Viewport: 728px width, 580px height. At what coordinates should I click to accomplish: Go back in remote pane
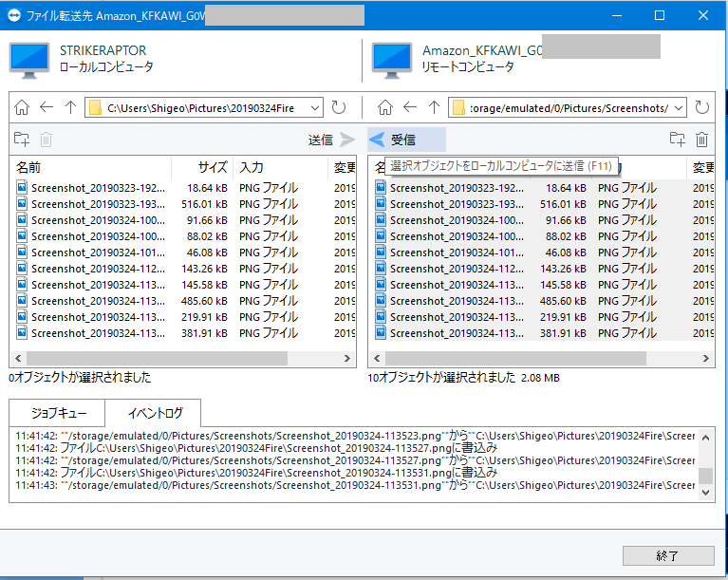[409, 107]
